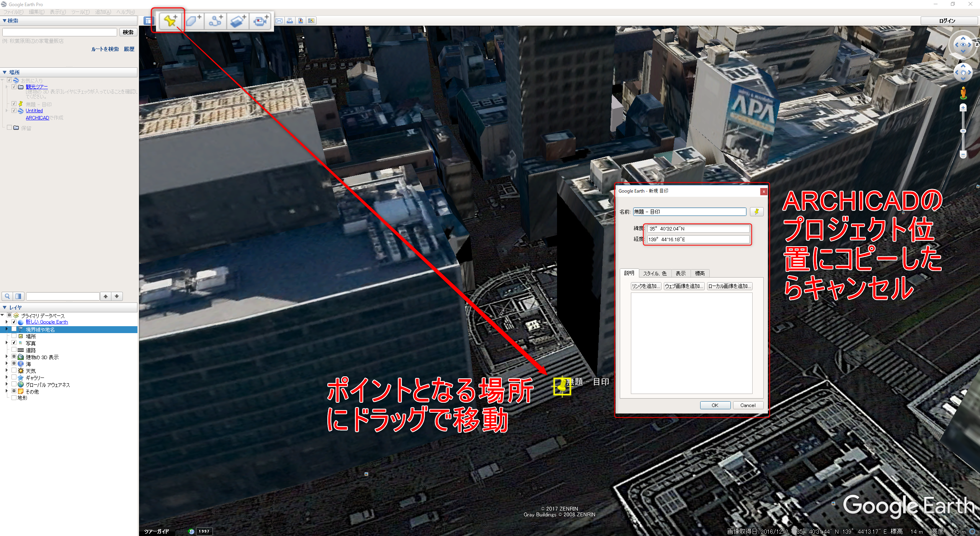Toggle the 建物の 3D 表示 layer checkbox
Image resolution: width=980 pixels, height=536 pixels.
14,357
